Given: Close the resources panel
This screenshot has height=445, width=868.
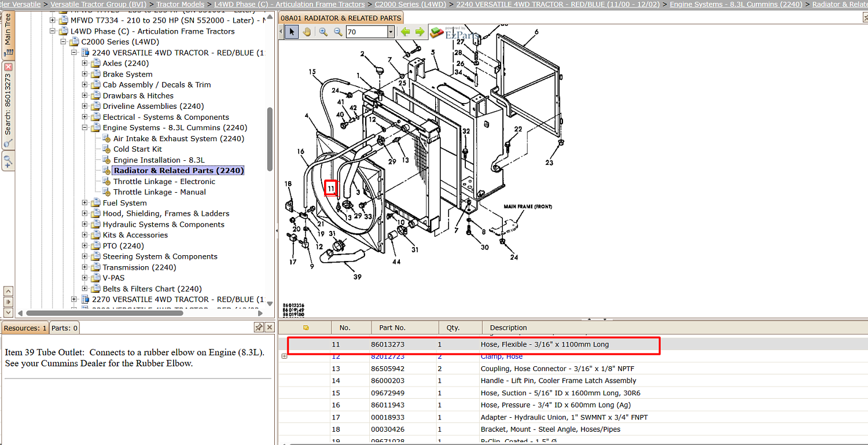Looking at the screenshot, I should click(x=269, y=328).
